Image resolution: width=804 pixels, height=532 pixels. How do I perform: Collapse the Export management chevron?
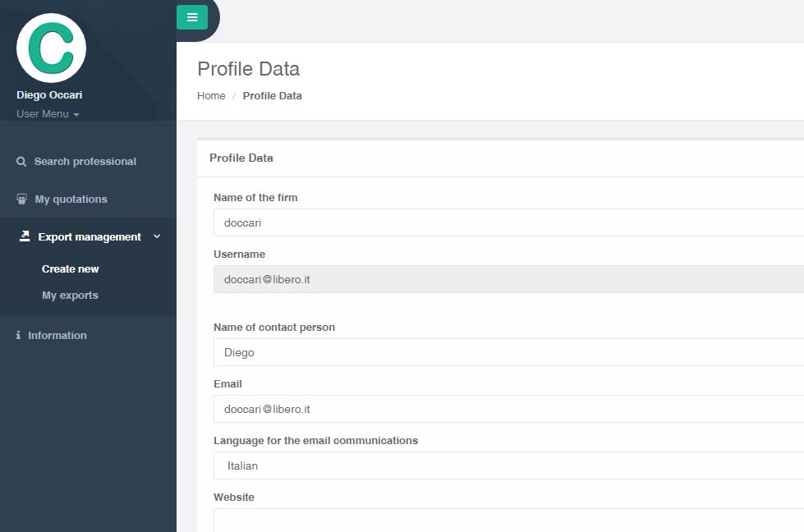[x=157, y=236]
